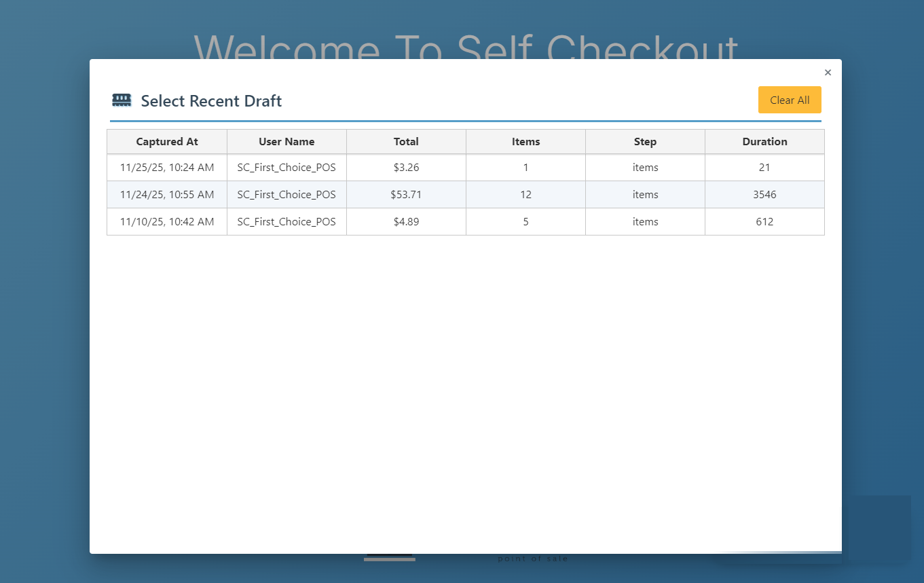This screenshot has height=583, width=924.
Task: Open the draft totaling $3.26
Action: click(x=406, y=168)
